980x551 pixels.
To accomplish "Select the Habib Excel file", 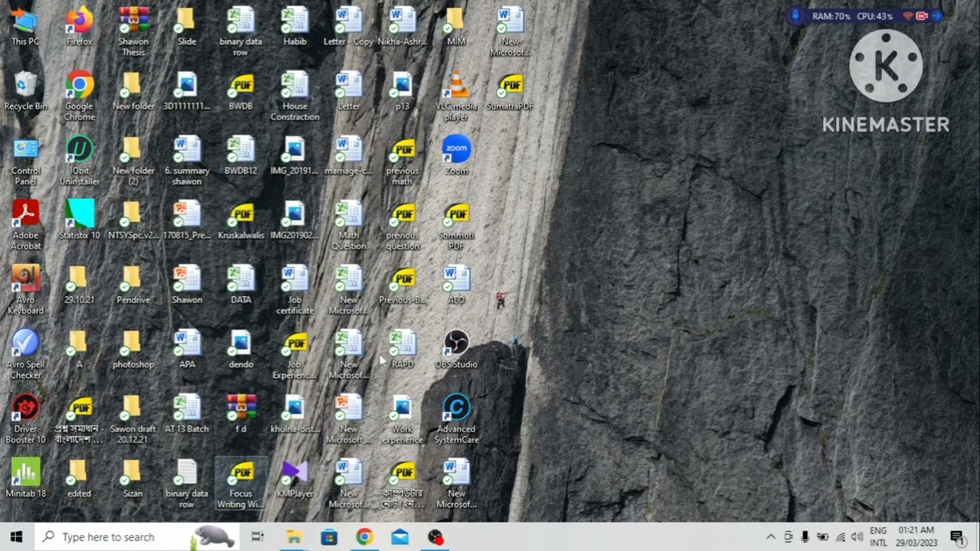I will tap(295, 26).
